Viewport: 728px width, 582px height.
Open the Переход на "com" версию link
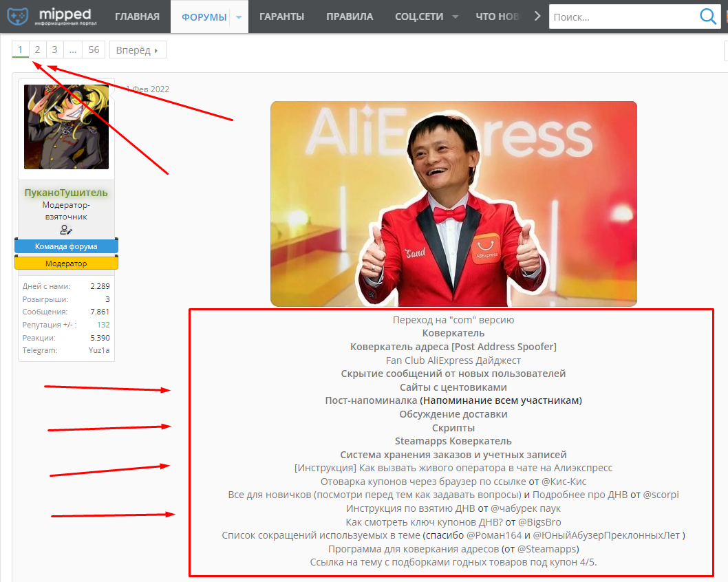tap(453, 320)
